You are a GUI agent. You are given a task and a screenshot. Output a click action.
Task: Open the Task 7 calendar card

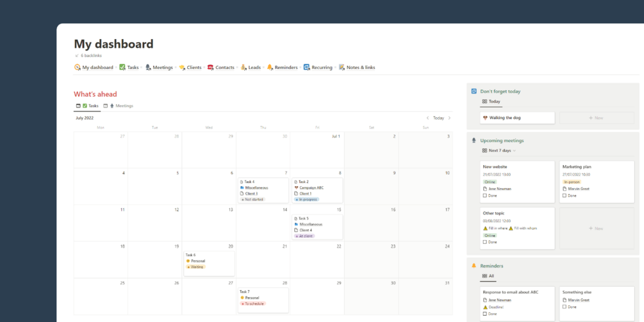tap(263, 300)
